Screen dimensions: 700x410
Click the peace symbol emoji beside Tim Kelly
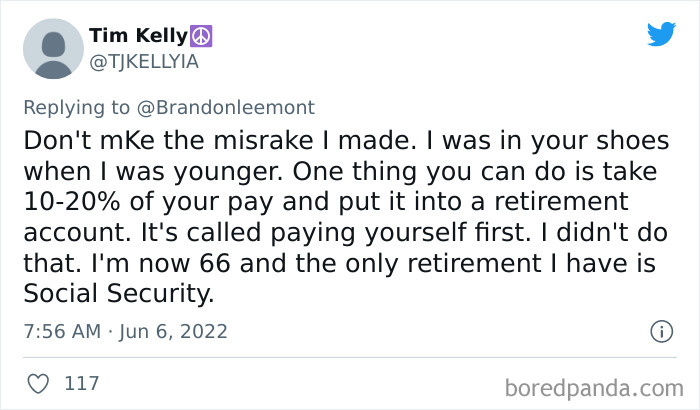[203, 36]
